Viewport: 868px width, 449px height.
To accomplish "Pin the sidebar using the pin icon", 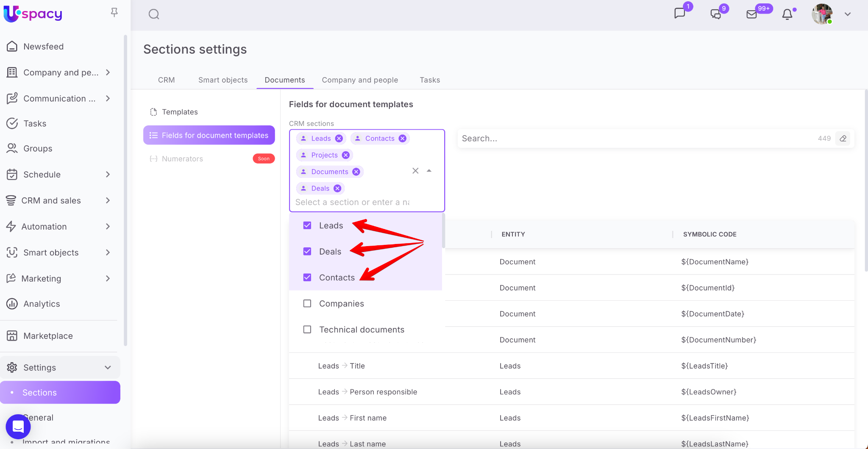I will tap(114, 13).
